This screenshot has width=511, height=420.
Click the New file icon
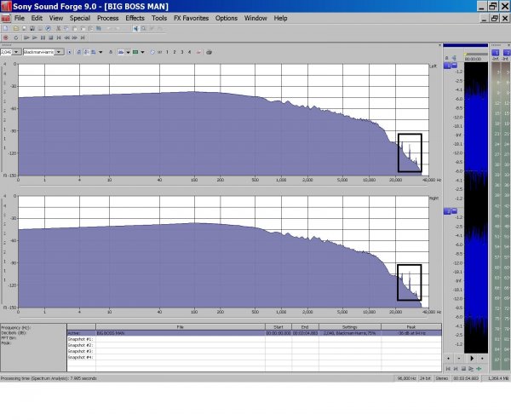click(6, 28)
